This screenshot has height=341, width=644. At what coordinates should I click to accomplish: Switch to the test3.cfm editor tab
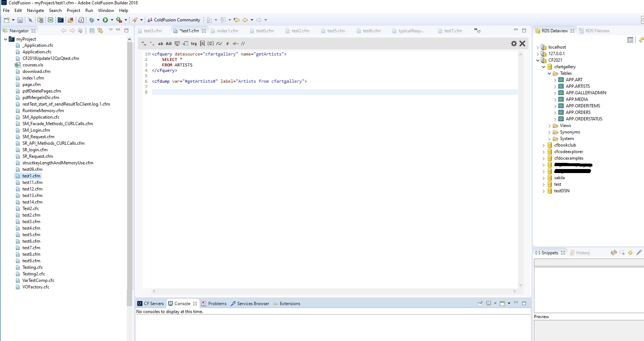(x=150, y=31)
